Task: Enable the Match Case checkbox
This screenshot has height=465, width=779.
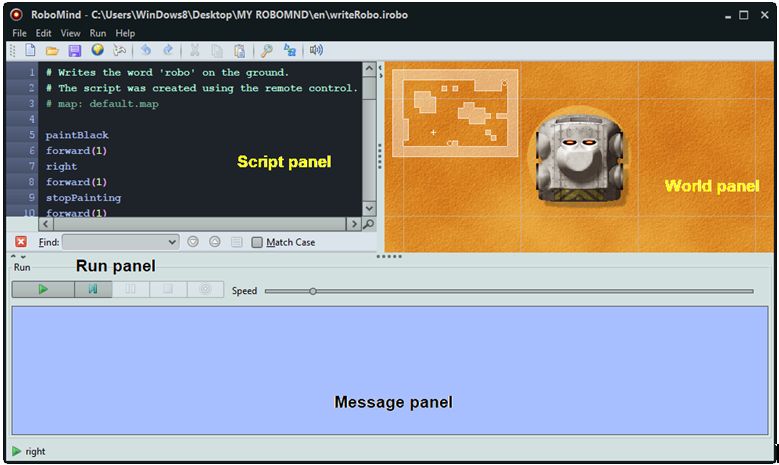Action: point(257,242)
